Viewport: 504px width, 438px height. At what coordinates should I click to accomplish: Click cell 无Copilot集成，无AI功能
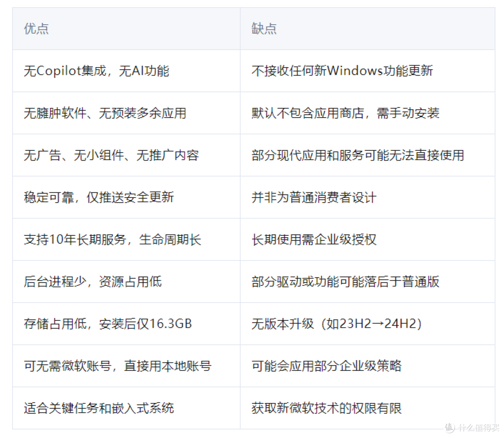126,71
